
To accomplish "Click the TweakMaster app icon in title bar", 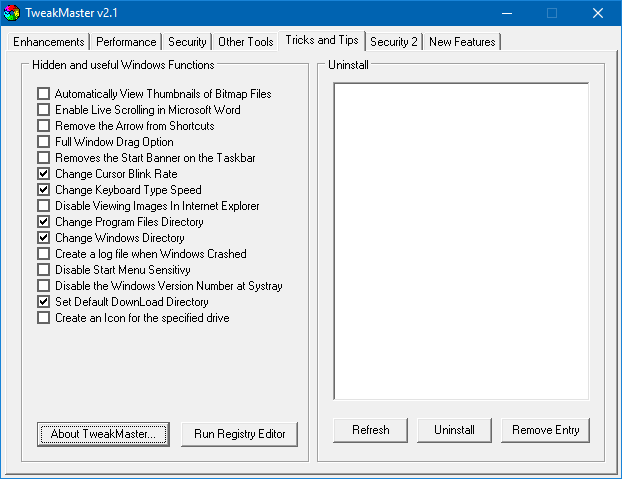I will point(12,13).
